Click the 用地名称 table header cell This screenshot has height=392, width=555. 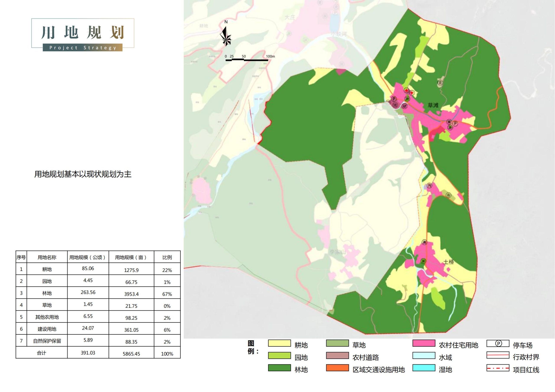click(47, 257)
